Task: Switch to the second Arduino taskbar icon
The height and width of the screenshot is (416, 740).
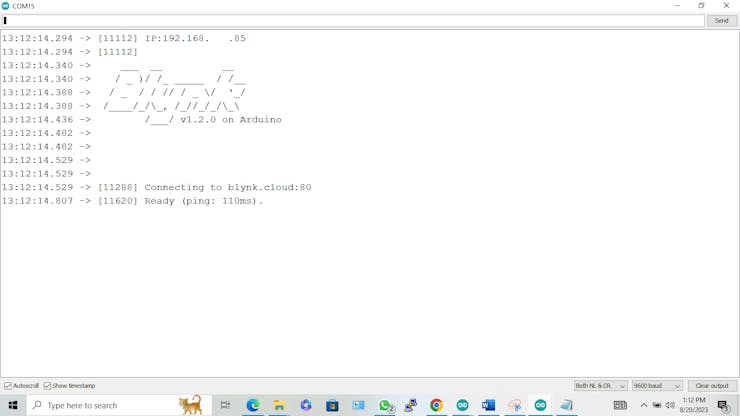Action: [541, 405]
